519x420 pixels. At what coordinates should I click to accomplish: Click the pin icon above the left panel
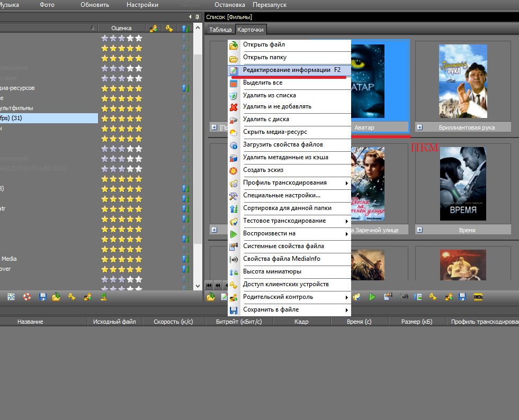pyautogui.click(x=198, y=17)
